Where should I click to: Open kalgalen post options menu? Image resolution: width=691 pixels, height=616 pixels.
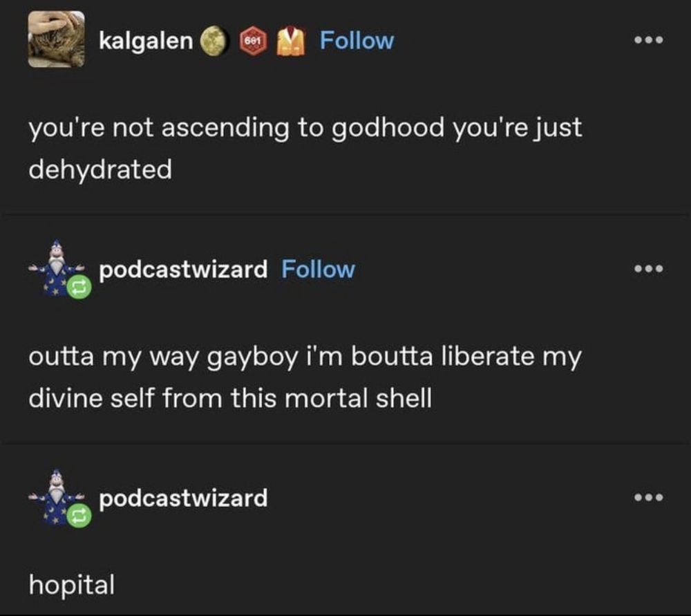[649, 40]
